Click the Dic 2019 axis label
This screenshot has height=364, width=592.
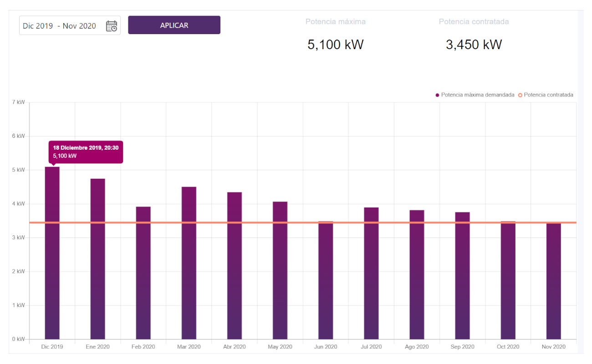52,347
